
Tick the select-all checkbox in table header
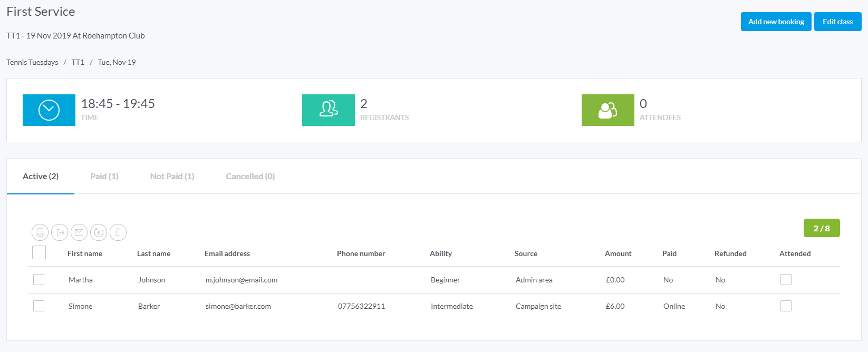(x=39, y=253)
